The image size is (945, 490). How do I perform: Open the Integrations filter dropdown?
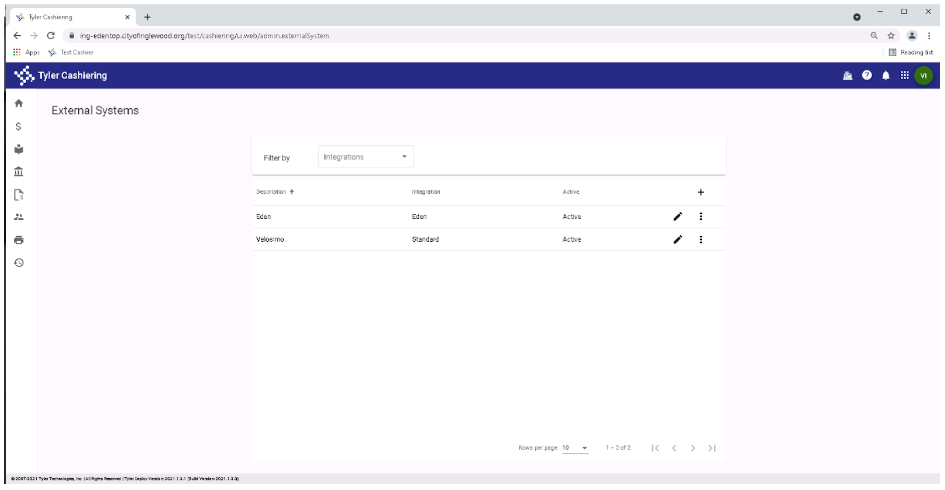coord(365,157)
